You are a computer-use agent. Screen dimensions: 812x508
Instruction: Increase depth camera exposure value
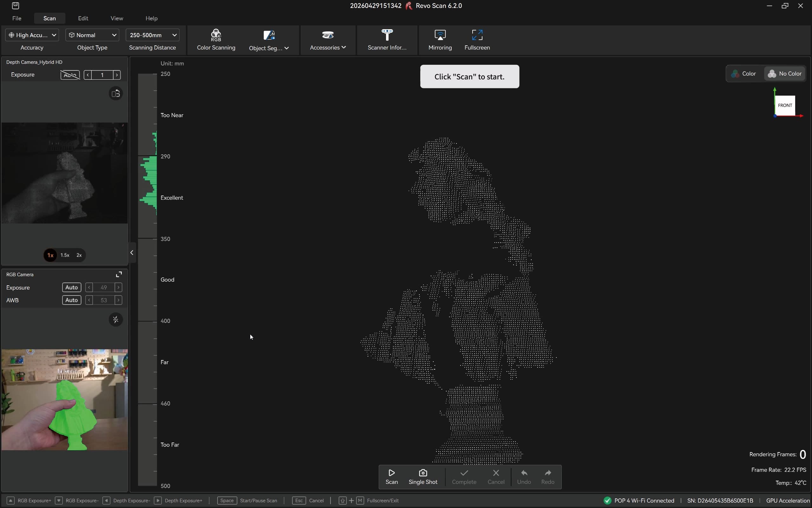(x=117, y=75)
